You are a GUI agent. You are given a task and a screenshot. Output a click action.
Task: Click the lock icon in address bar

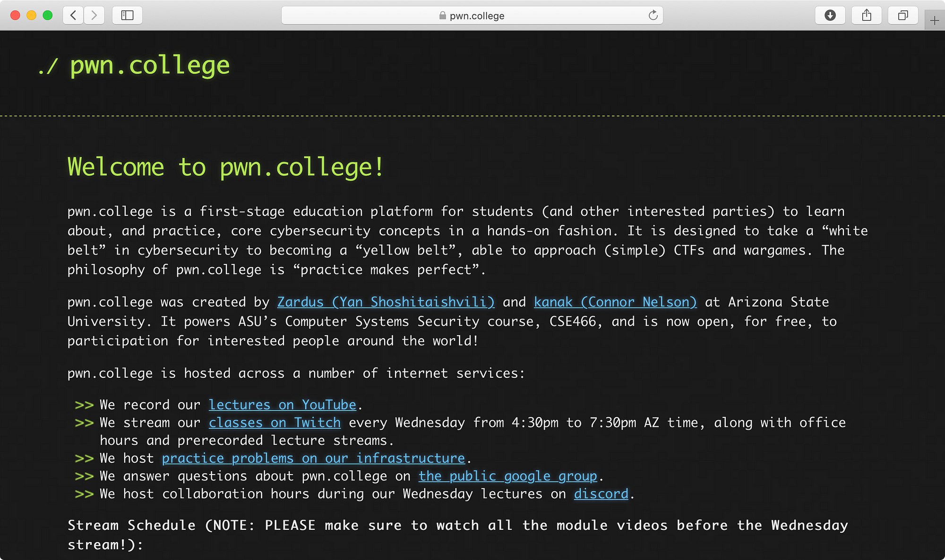[x=442, y=16]
